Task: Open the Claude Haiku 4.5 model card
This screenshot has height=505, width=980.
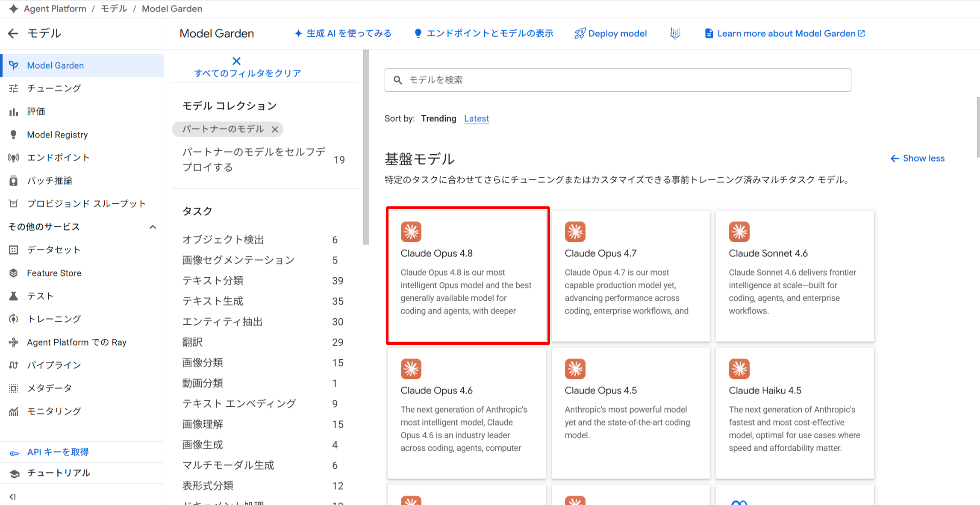Action: pyautogui.click(x=795, y=413)
